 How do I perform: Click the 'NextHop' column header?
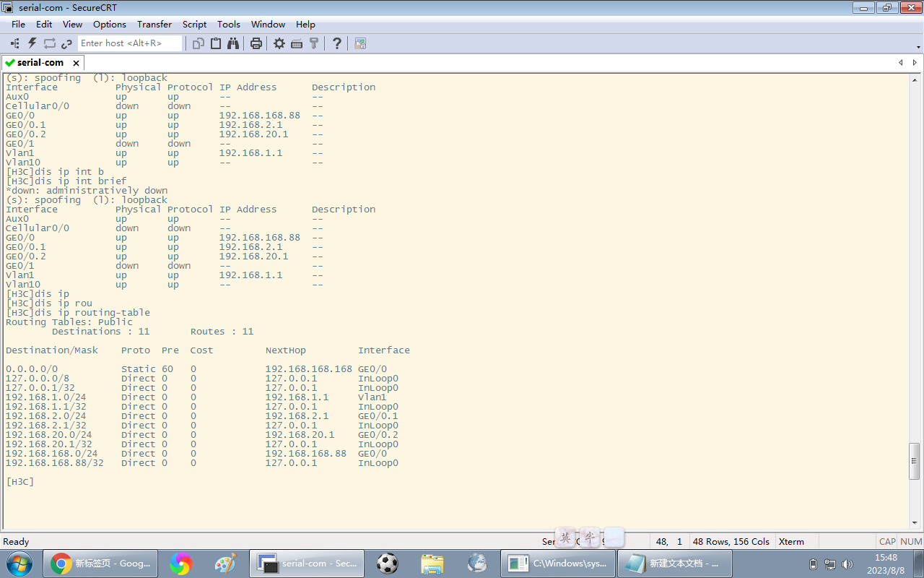click(286, 350)
